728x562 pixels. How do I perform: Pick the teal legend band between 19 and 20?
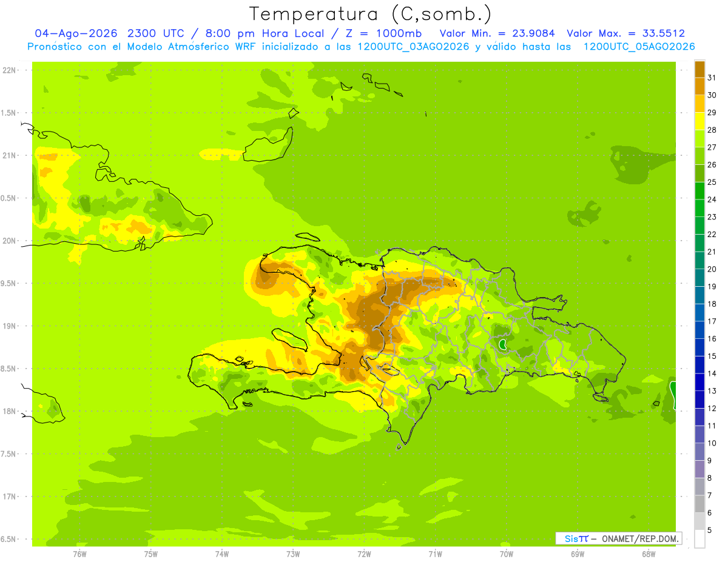coord(699,278)
